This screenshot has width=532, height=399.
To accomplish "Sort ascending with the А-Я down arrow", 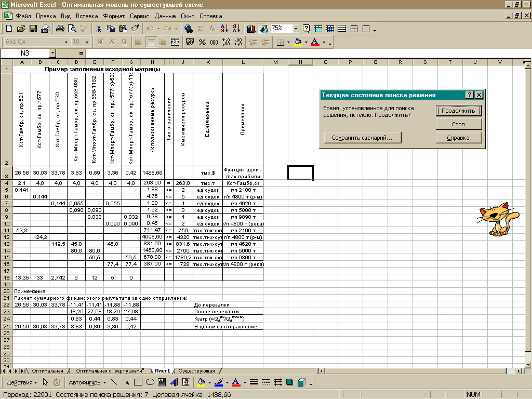I will click(224, 29).
